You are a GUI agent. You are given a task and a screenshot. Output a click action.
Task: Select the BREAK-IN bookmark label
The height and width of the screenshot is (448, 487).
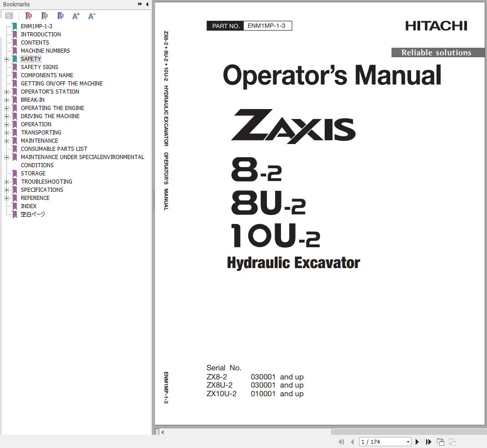[33, 100]
